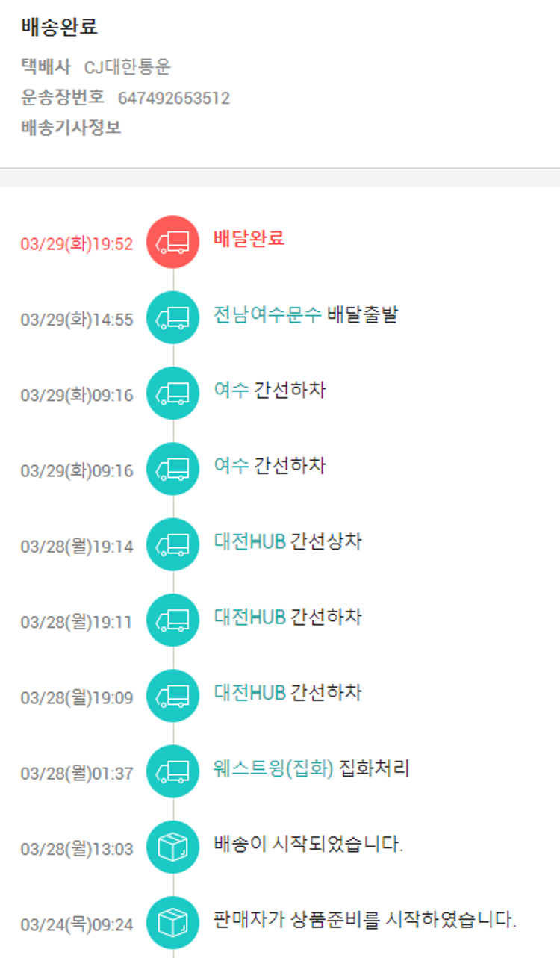Screen dimensions: 560x958
Task: Open the 웨스트윙(집화) location link
Action: pyautogui.click(x=273, y=768)
